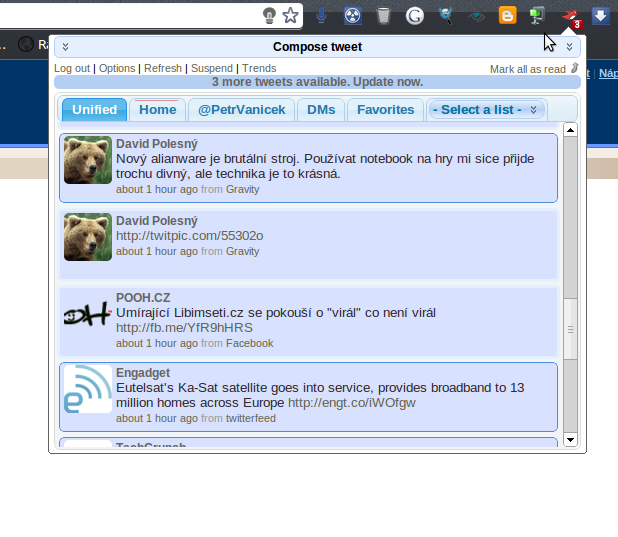
Task: Click 'Gravity' source on the twitpic tweet
Action: 242,251
